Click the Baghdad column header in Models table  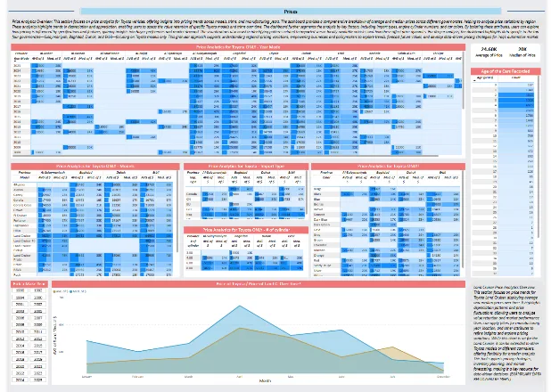(x=86, y=173)
